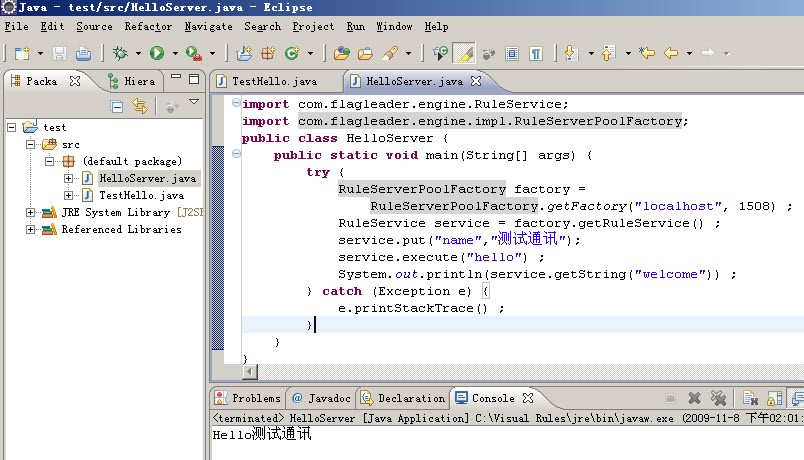Click the Search flashlight icon
This screenshot has width=804, height=460.
point(390,53)
